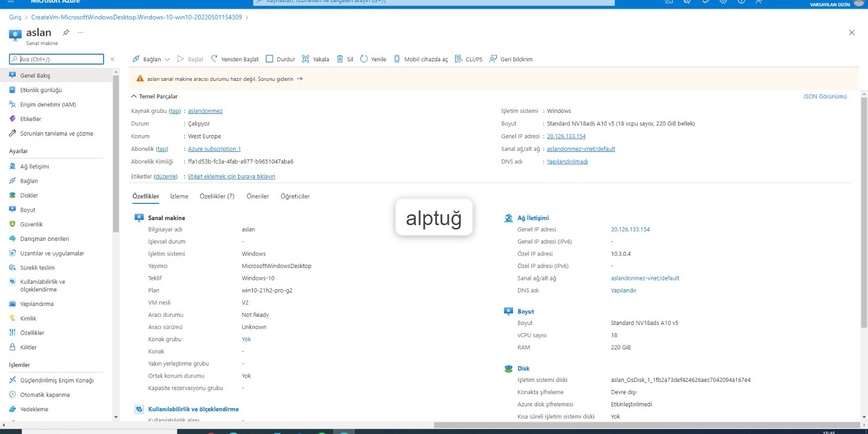Open Bağlan under Ayarlar in sidebar

pyautogui.click(x=29, y=181)
